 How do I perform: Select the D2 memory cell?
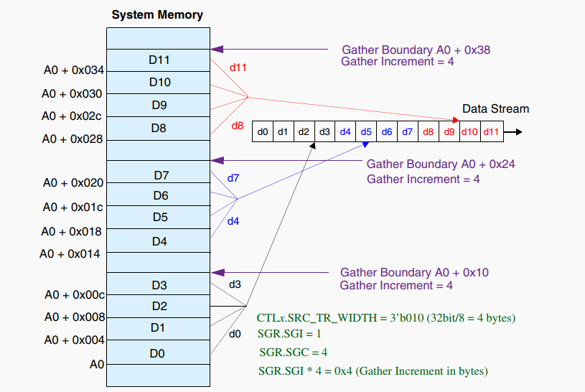tap(158, 307)
